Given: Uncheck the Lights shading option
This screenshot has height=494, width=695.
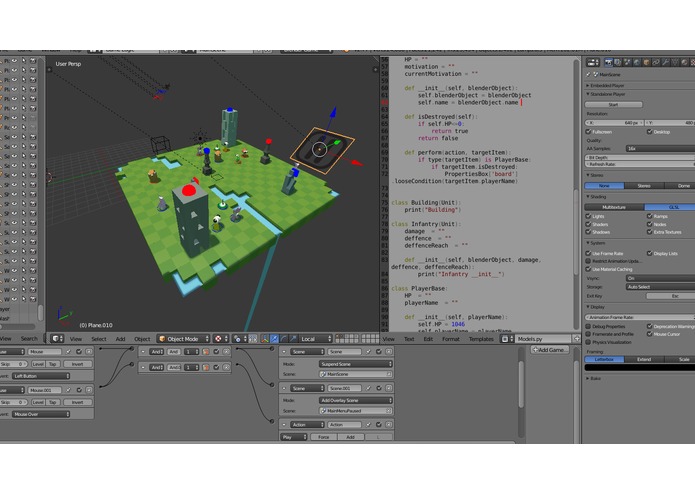Looking at the screenshot, I should (589, 216).
